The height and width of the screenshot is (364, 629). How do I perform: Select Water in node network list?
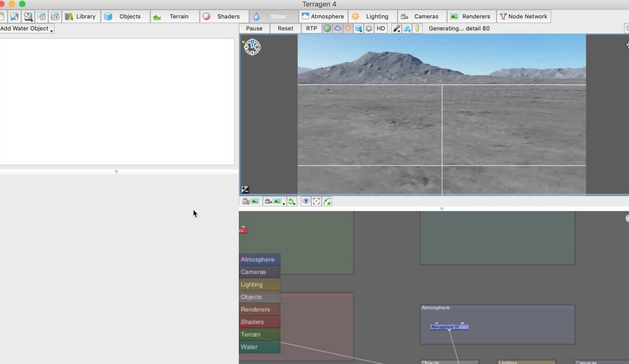click(x=260, y=347)
